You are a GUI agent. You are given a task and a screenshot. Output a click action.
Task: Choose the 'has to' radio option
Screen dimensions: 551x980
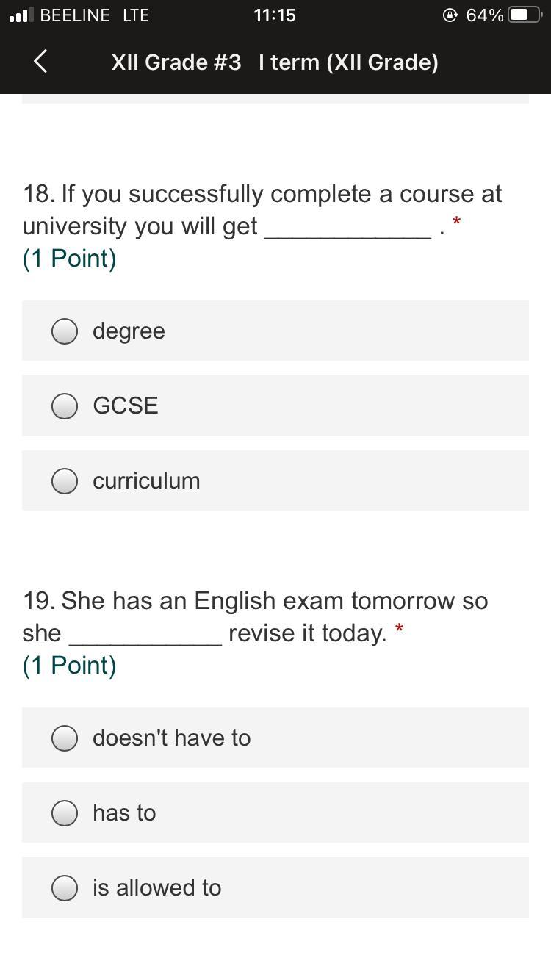[x=65, y=813]
